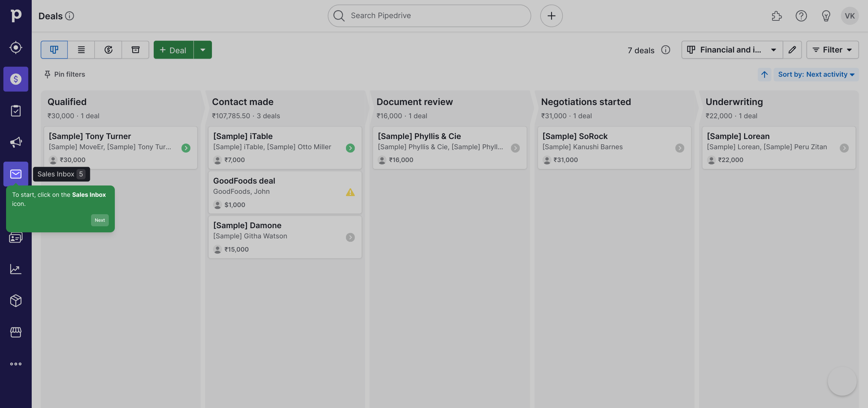The height and width of the screenshot is (408, 868).
Task: Click Next in the Sales Inbox tooltip
Action: coord(100,220)
